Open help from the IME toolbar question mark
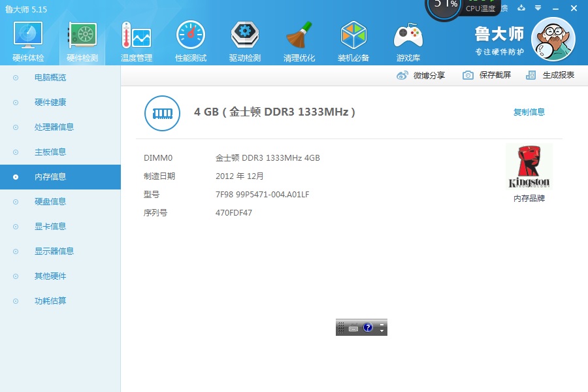This screenshot has width=588, height=392. pyautogui.click(x=367, y=327)
